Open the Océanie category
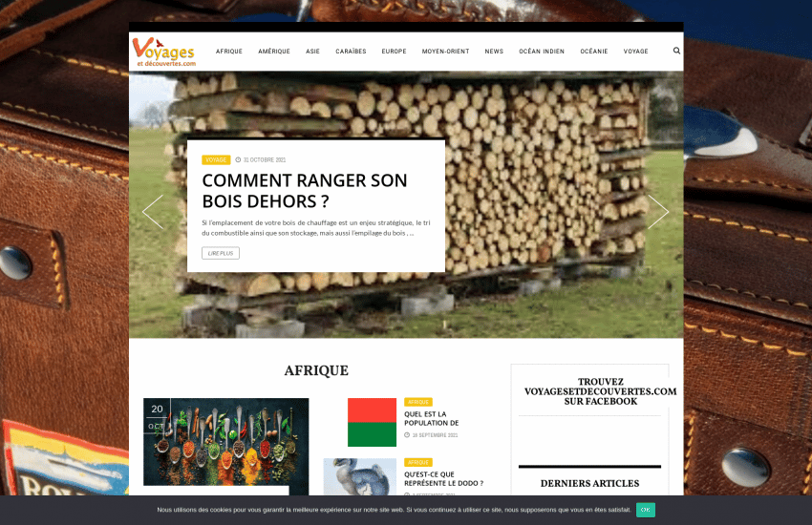 pos(594,52)
